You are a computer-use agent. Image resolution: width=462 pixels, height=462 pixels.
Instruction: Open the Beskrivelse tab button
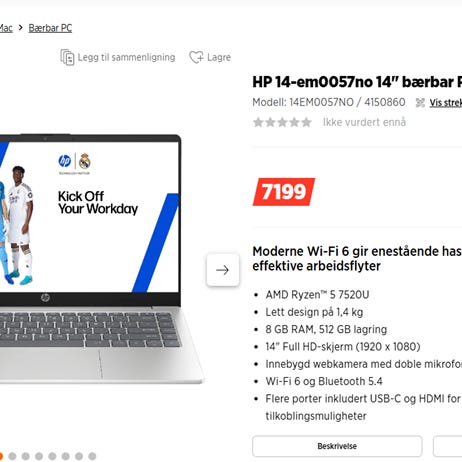pyautogui.click(x=337, y=446)
